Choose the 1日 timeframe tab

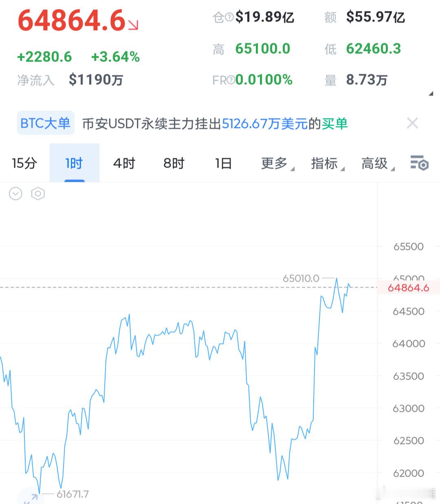pos(223,163)
